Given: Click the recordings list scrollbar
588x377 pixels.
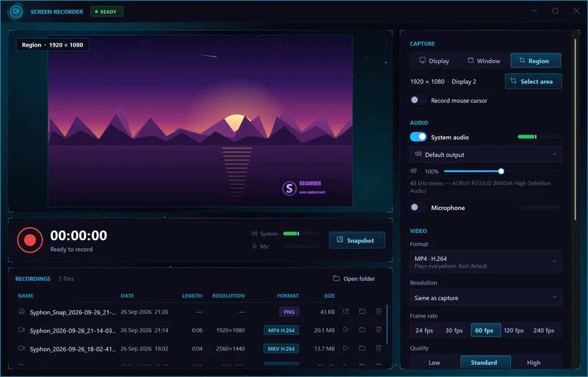Looking at the screenshot, I should [387, 325].
